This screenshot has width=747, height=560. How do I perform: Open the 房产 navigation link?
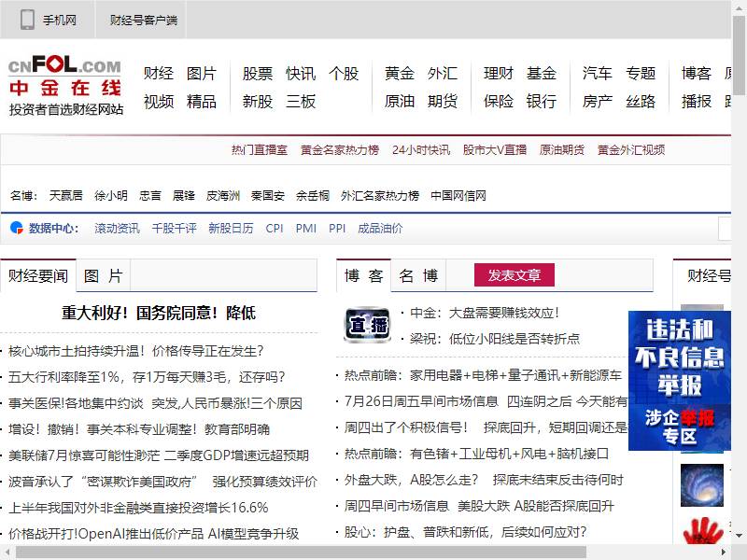coord(598,101)
